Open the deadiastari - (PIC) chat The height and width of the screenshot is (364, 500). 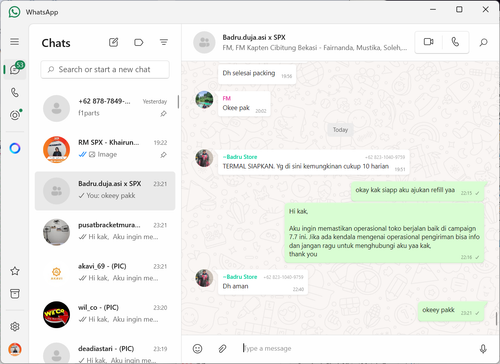coord(105,351)
